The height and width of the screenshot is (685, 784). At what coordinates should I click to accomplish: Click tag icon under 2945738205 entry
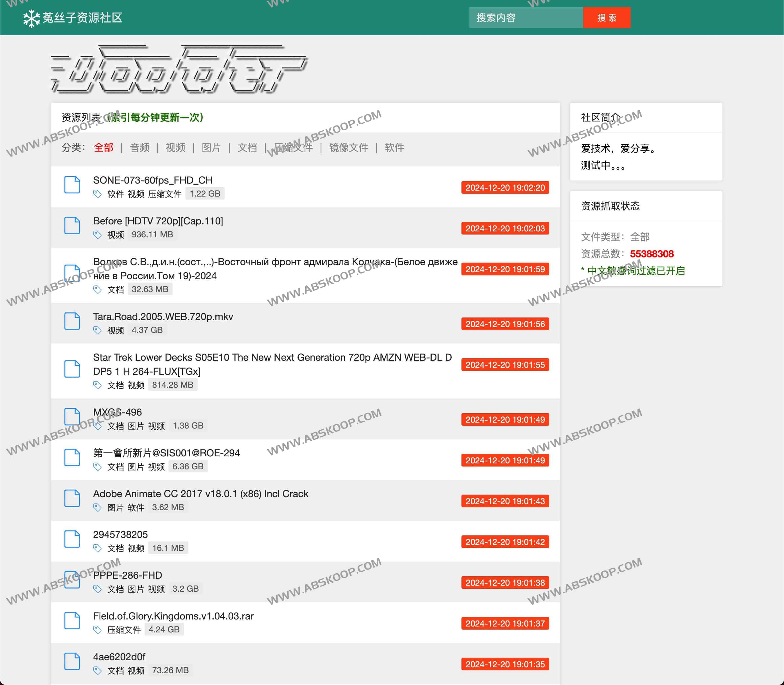click(x=98, y=548)
